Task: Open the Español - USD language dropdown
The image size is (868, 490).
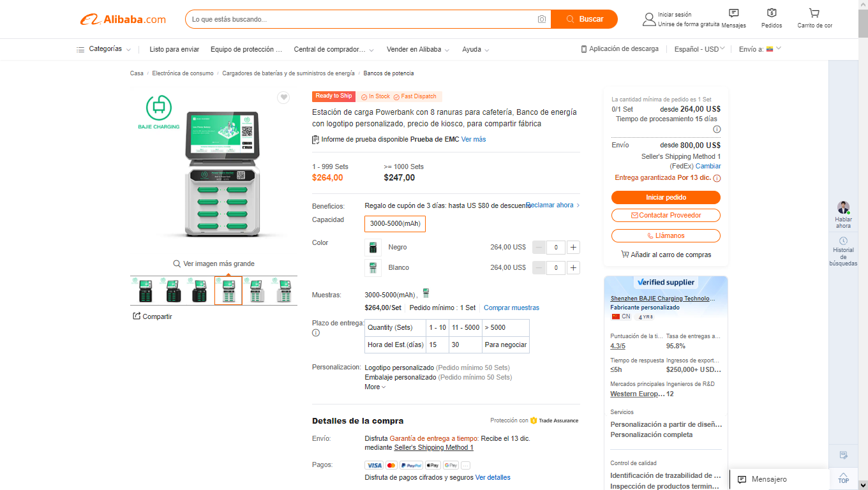Action: [x=699, y=49]
